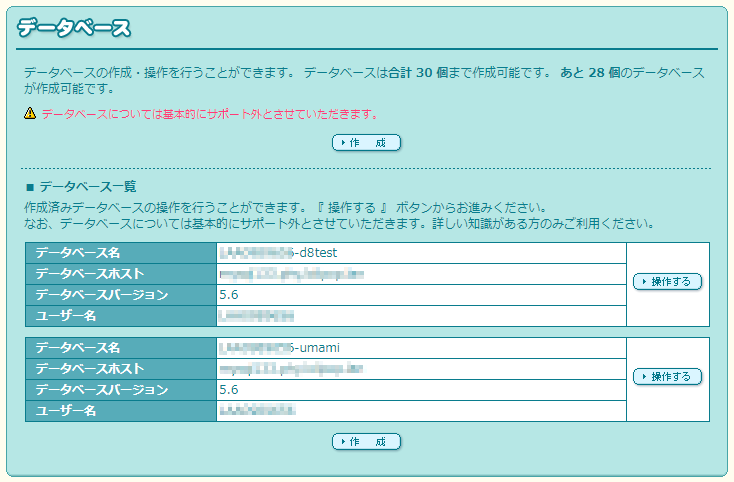Click データベース名 label in the d8test table
Screen dimensions: 734x482
78,253
